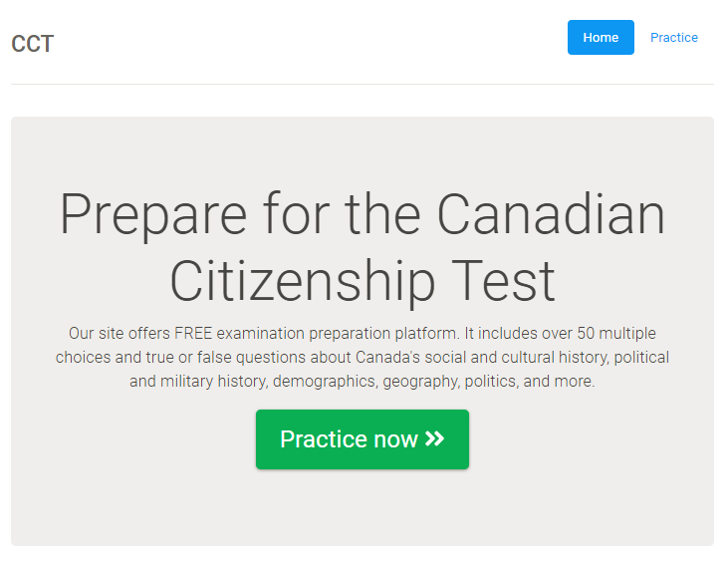728x563 pixels.
Task: Click "multiple" in the description text
Action: coord(628,333)
